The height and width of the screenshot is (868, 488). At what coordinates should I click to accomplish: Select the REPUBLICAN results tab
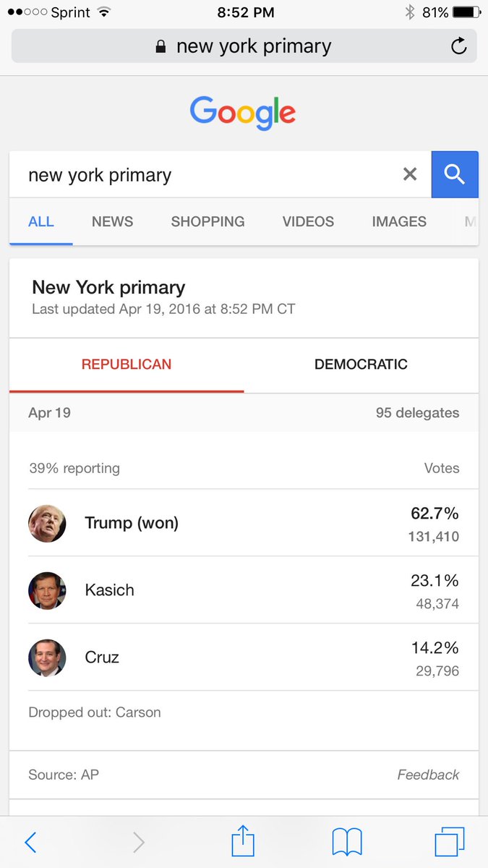tap(127, 365)
